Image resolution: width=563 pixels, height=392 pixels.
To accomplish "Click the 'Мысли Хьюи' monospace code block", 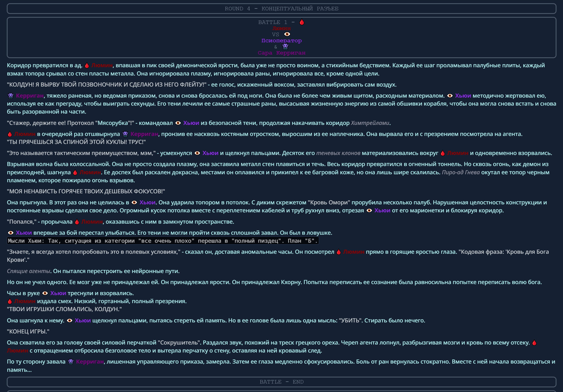I will 163,241.
